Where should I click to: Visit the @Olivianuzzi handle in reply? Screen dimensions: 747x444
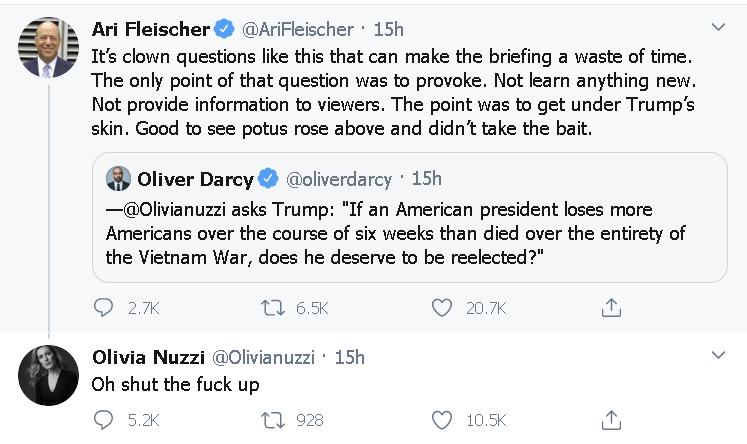[x=263, y=357]
